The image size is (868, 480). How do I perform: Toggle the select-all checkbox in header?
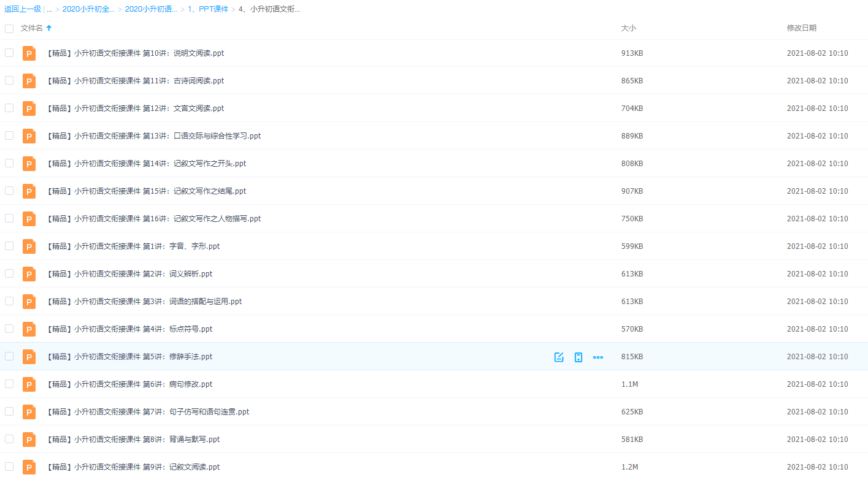(x=9, y=29)
